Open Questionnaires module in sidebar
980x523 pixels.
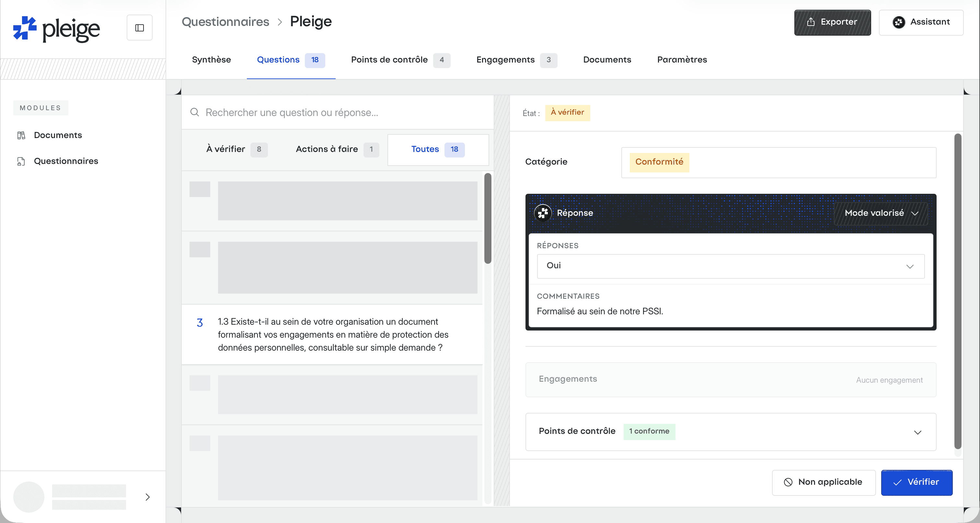point(66,161)
